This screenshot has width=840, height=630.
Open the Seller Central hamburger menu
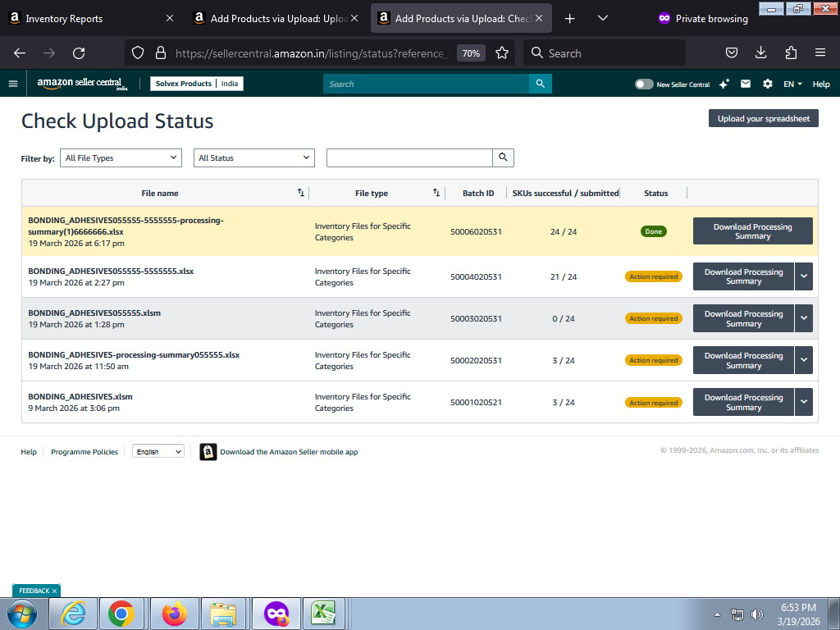[13, 84]
